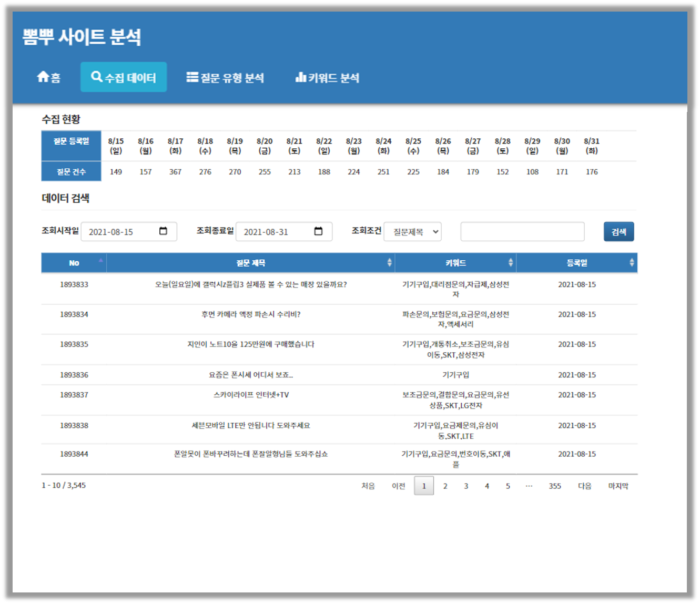The height and width of the screenshot is (604, 700).
Task: Sort table by 키워드 column
Action: tap(455, 263)
